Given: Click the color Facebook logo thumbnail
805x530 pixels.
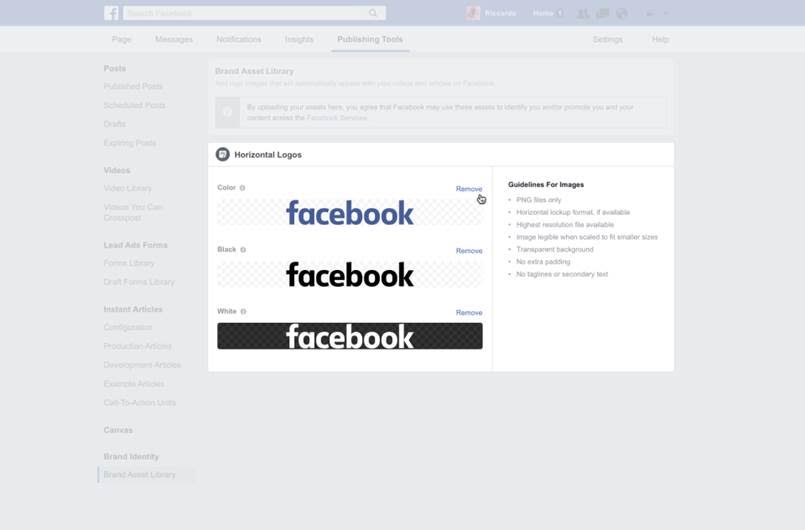Looking at the screenshot, I should pos(349,212).
